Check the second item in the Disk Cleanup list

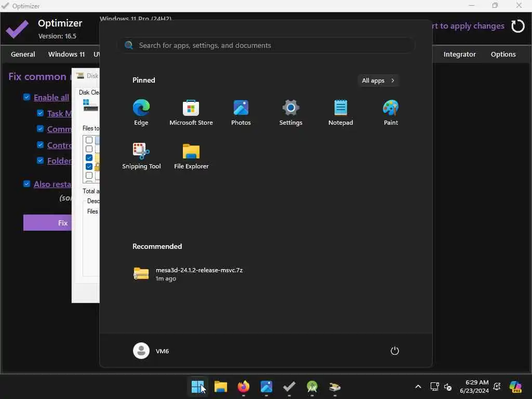[89, 149]
